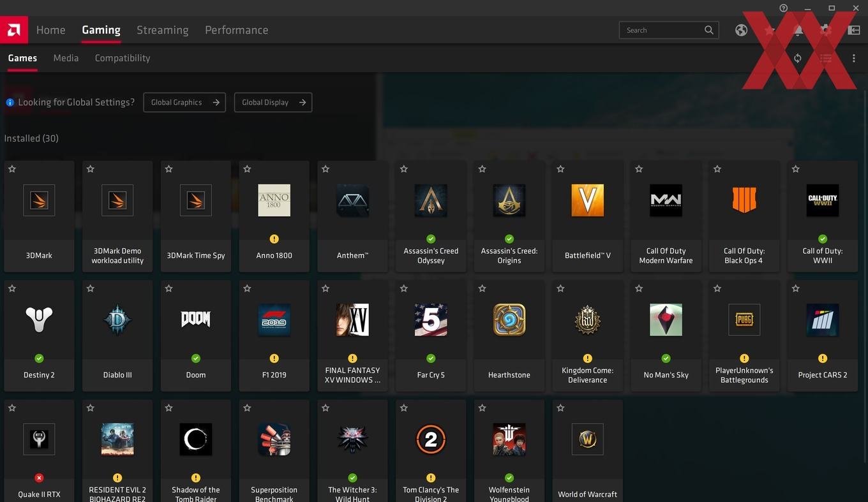Toggle favorite star on Diablo III tile
The width and height of the screenshot is (868, 502).
90,288
